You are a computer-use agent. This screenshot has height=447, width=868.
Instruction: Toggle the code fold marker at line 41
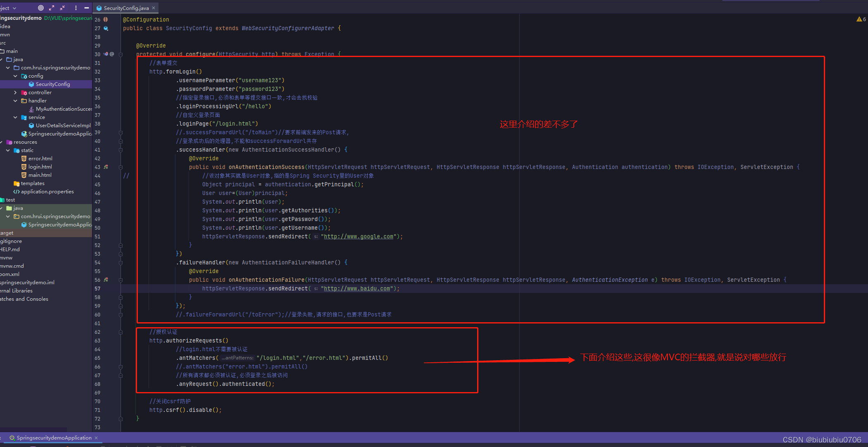point(121,150)
